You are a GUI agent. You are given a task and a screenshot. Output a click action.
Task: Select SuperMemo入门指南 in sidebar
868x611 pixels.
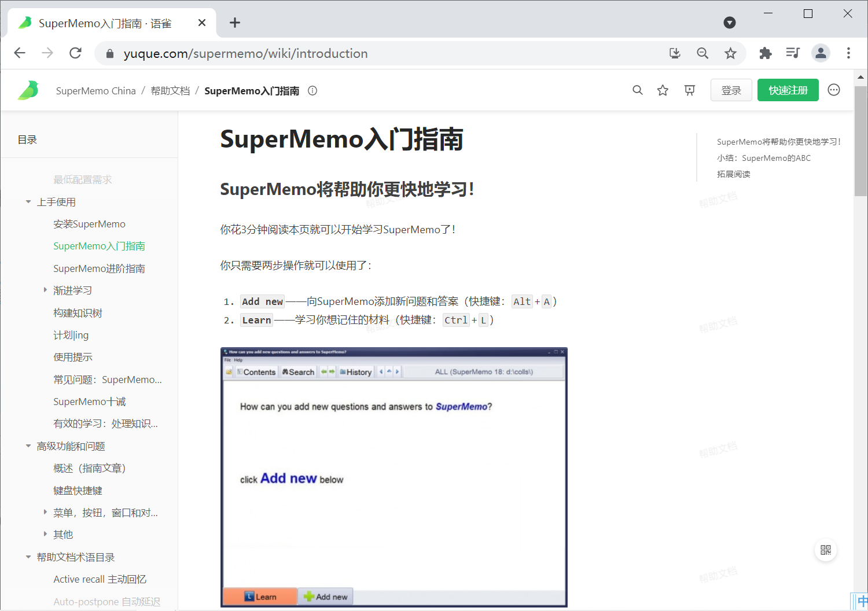point(99,246)
